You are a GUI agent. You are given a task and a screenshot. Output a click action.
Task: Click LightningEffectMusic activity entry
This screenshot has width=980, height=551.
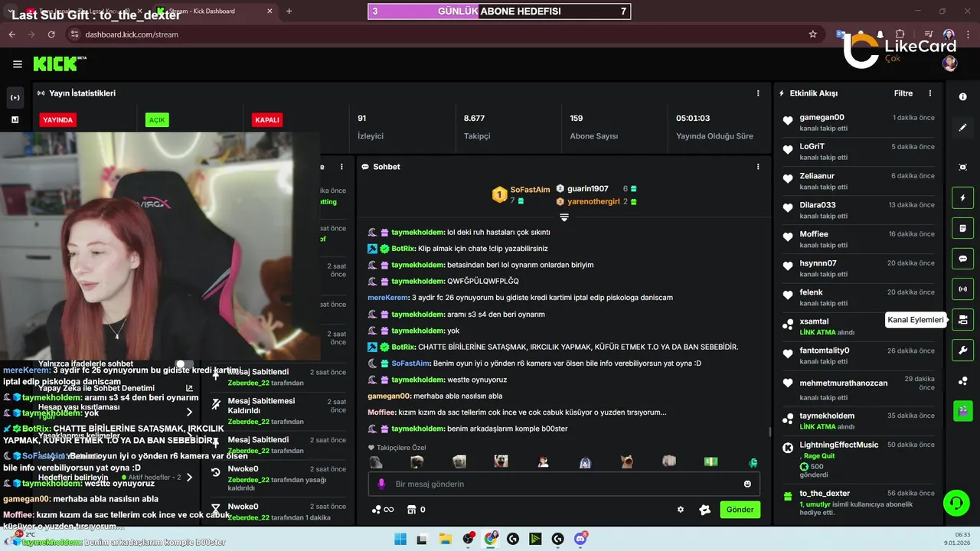857,460
